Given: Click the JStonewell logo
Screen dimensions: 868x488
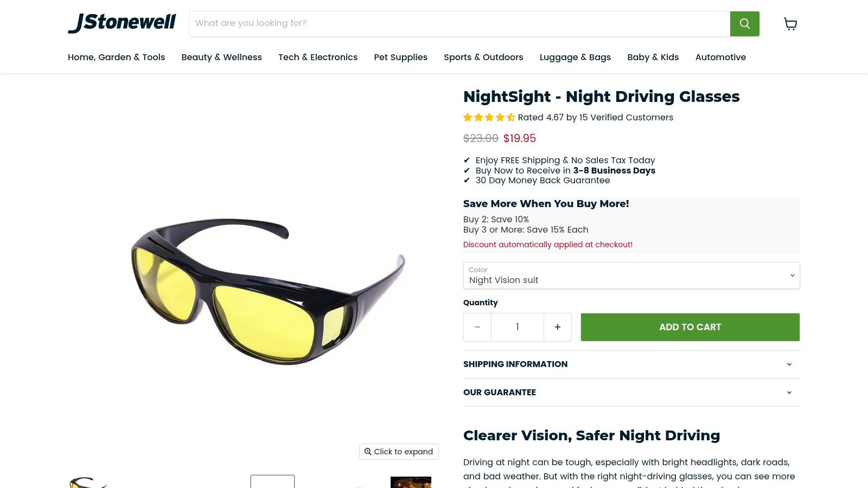Looking at the screenshot, I should point(122,23).
